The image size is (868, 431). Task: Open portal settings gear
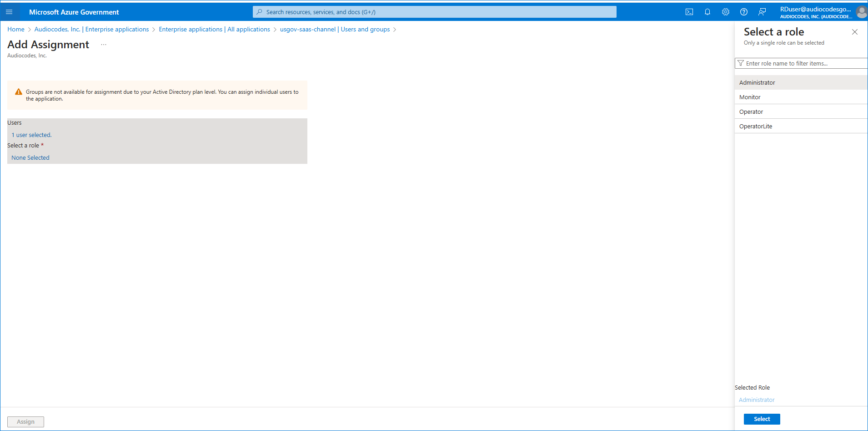726,12
